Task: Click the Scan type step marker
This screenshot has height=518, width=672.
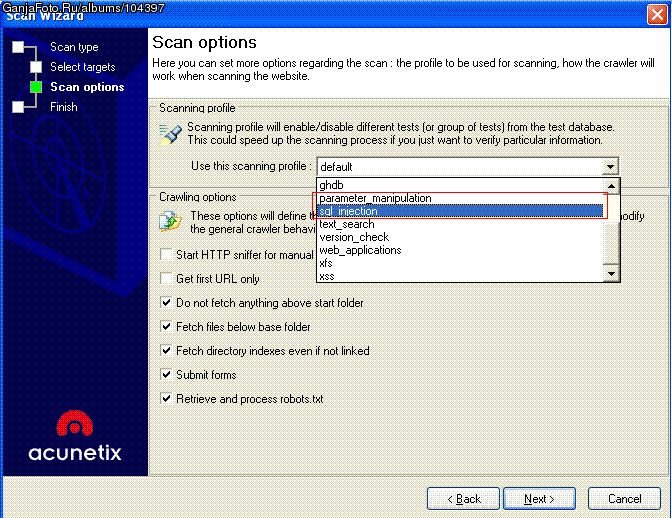Action: [17, 47]
